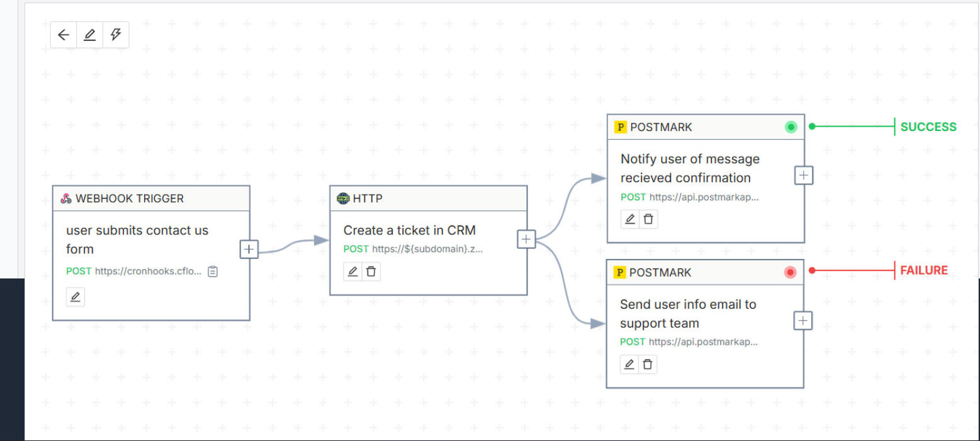Delete the Notify user Postmark step
The height and width of the screenshot is (441, 980).
[648, 219]
